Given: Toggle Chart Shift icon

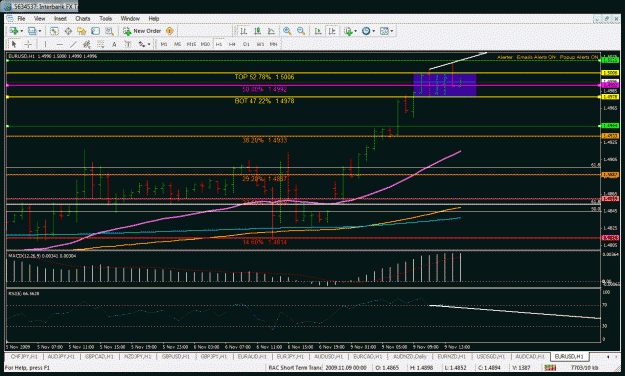Looking at the screenshot, I should tap(332, 31).
